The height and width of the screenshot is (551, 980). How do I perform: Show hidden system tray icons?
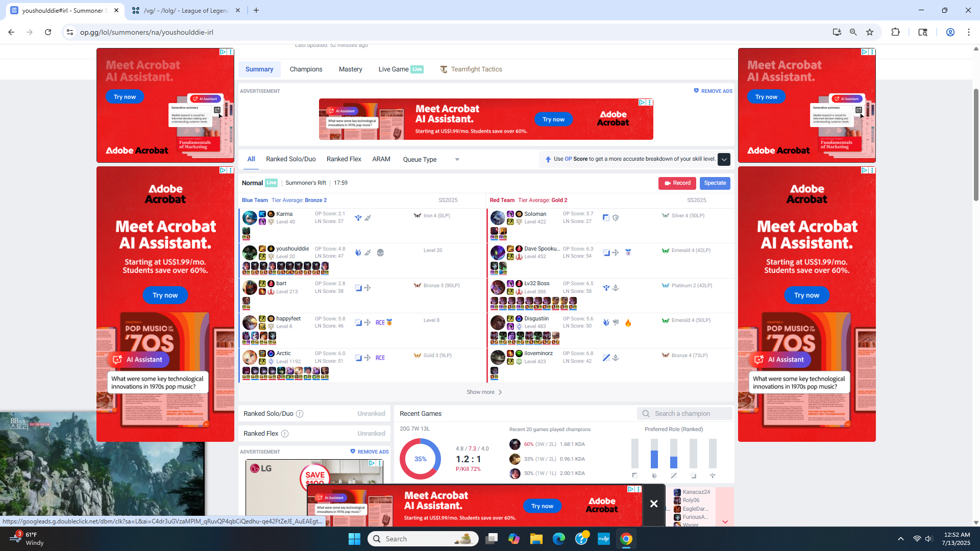[901, 539]
